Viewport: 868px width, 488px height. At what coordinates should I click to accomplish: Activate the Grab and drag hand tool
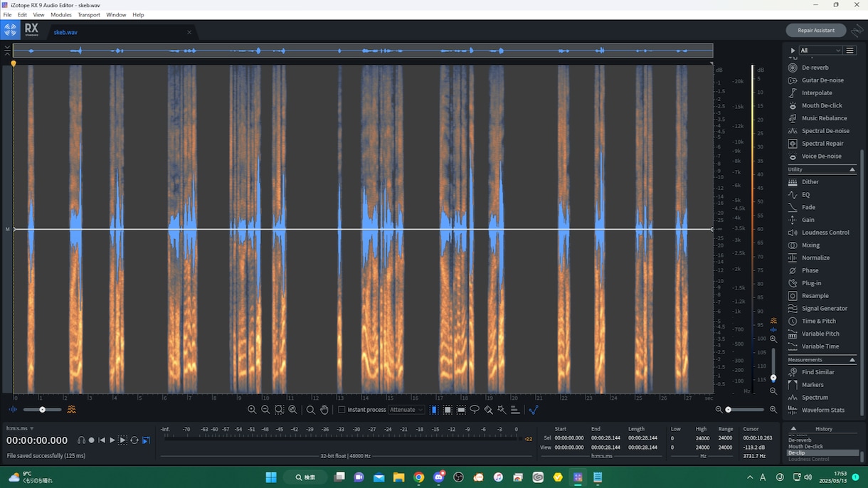click(324, 410)
